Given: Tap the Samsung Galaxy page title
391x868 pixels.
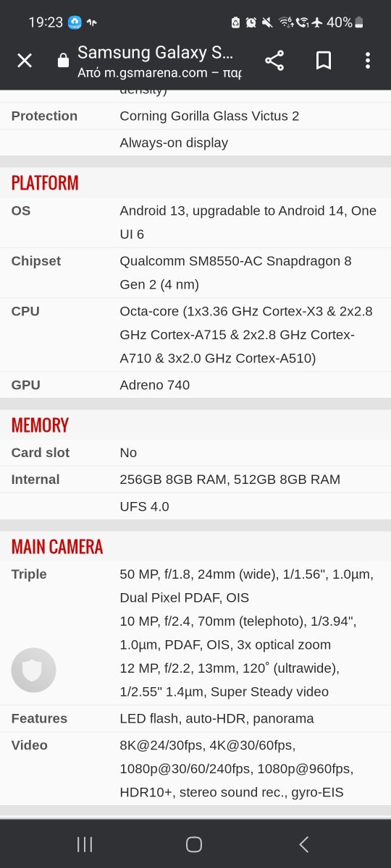Looking at the screenshot, I should (x=156, y=52).
